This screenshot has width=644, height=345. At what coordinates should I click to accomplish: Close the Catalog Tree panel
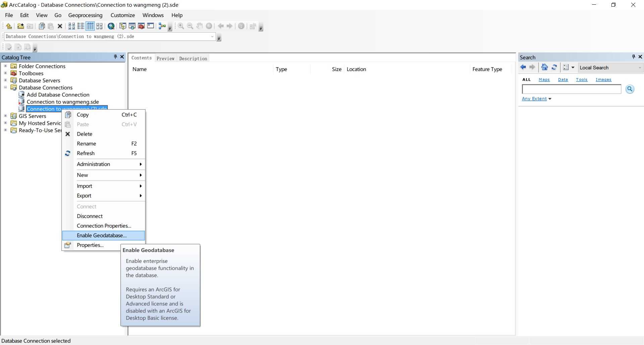coord(122,57)
